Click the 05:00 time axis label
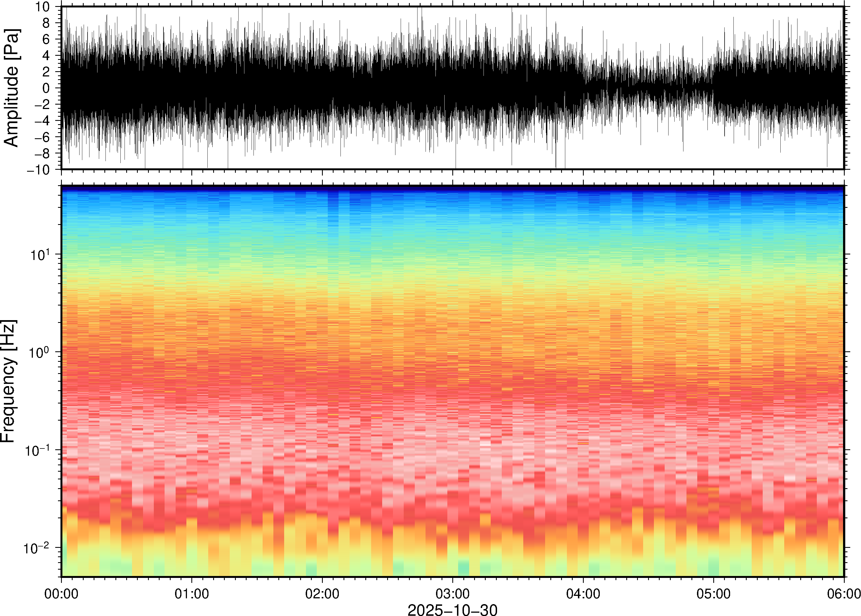This screenshot has height=616, width=861. click(x=713, y=593)
